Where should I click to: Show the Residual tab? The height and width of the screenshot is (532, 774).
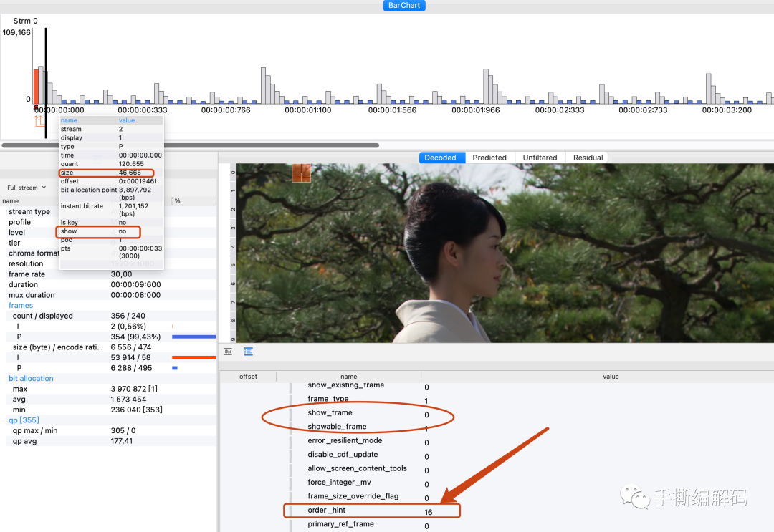click(x=588, y=158)
